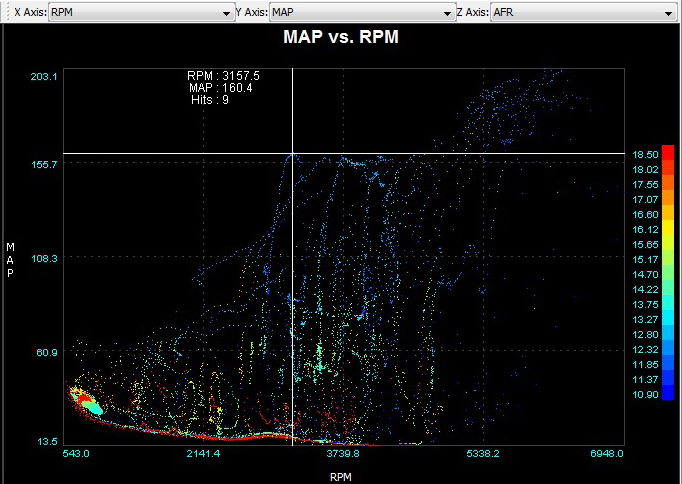Click the 14.70 value in the legend
The height and width of the screenshot is (484, 682).
click(x=645, y=274)
